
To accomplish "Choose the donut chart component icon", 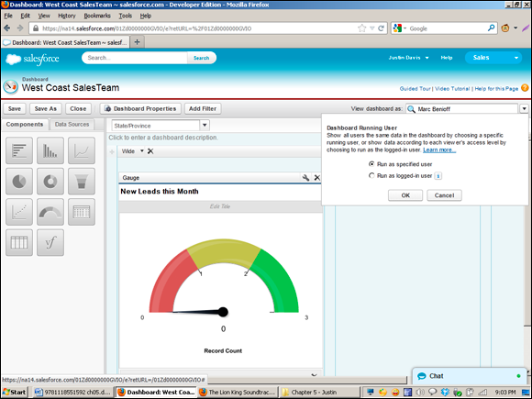I will click(x=50, y=182).
